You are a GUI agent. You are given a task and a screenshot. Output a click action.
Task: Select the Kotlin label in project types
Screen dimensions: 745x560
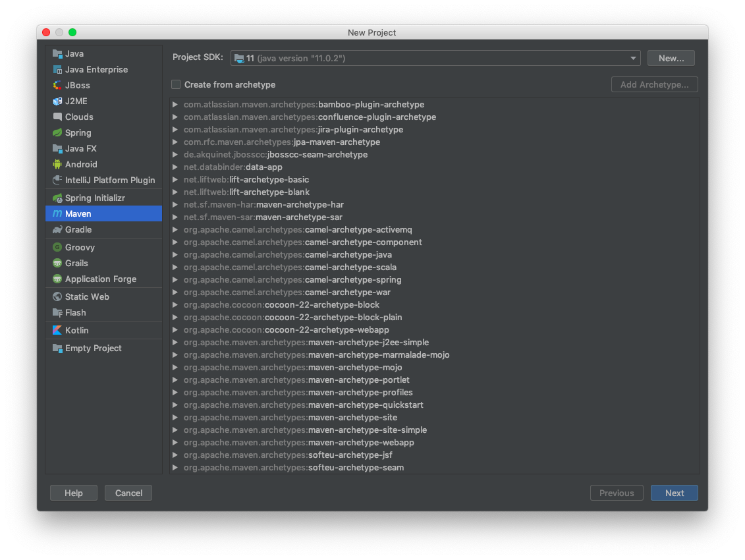click(77, 330)
